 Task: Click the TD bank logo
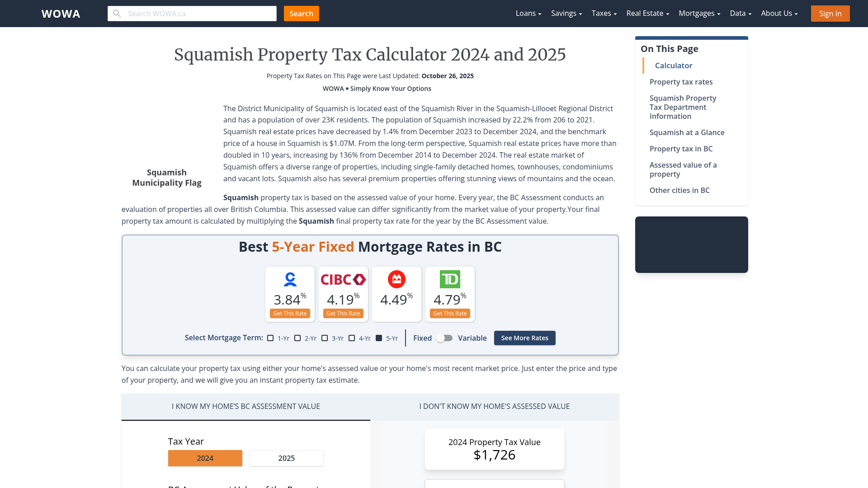tap(450, 279)
